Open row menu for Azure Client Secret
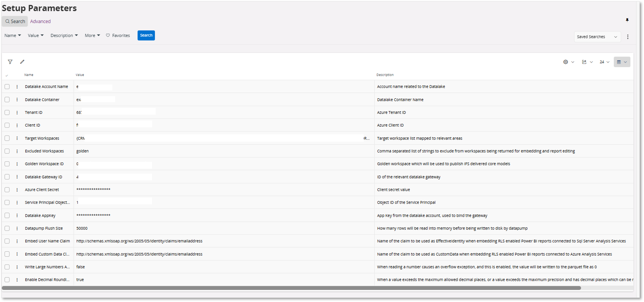Viewport: 644px width, 302px height. click(17, 190)
